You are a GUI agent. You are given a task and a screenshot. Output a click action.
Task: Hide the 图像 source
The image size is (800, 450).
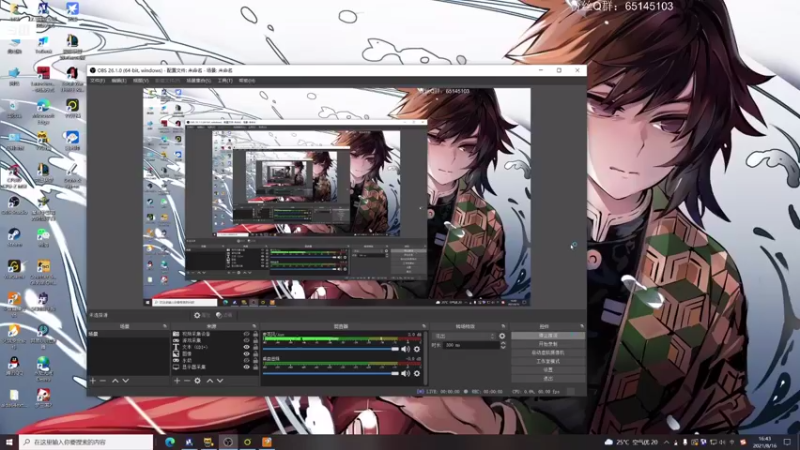pyautogui.click(x=246, y=354)
